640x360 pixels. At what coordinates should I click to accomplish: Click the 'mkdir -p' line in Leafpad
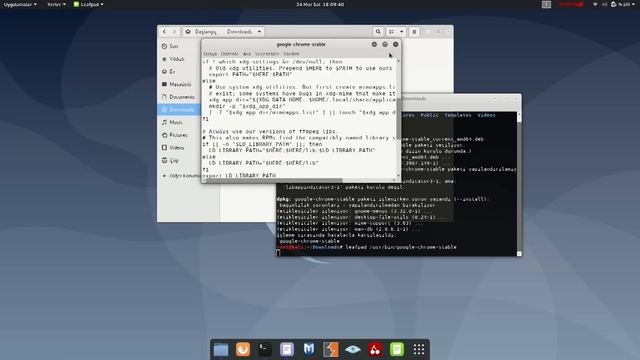247,106
